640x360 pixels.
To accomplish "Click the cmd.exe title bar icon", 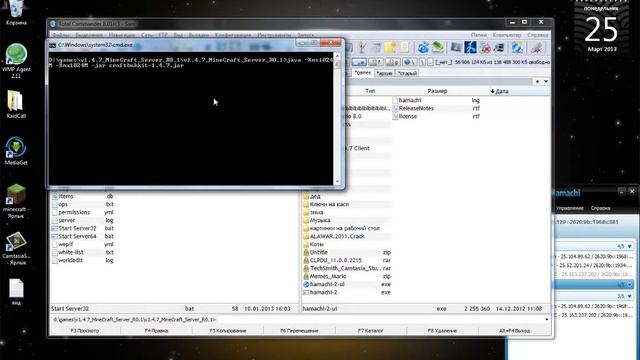I will (52, 45).
